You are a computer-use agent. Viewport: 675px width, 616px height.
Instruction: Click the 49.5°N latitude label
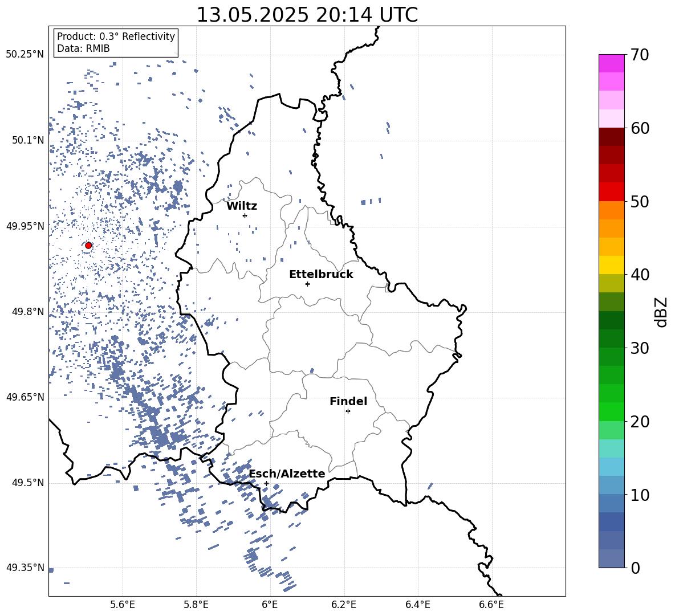pos(28,483)
